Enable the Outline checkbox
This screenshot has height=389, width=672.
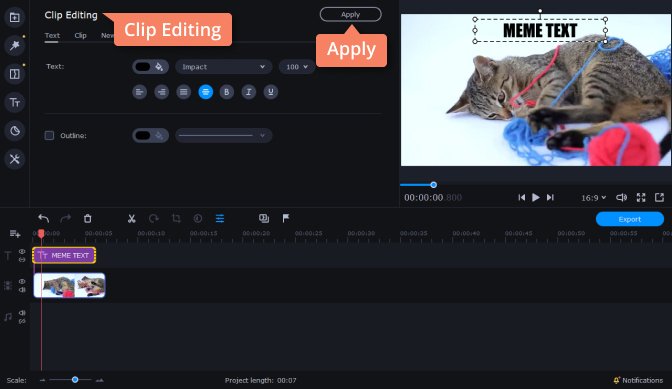49,135
